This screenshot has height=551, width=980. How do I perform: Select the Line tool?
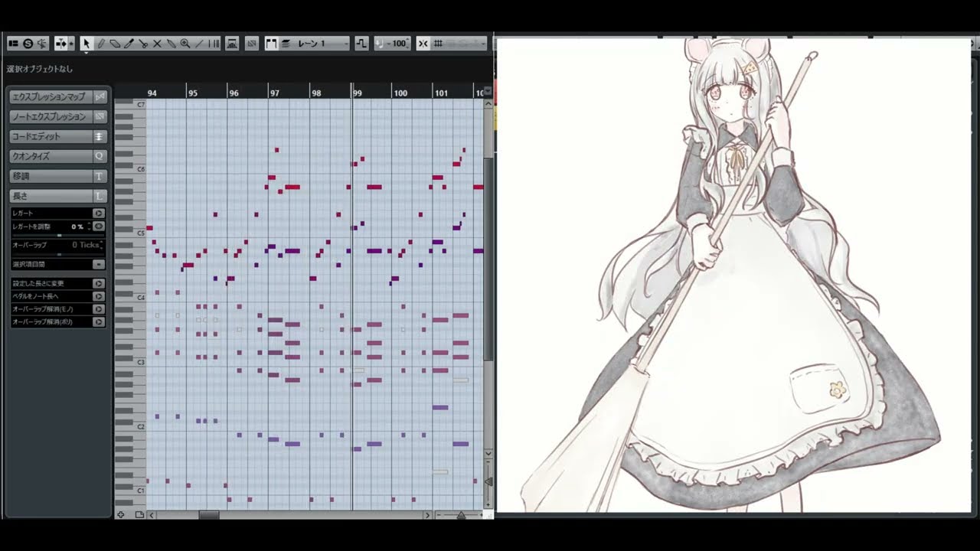click(x=199, y=44)
